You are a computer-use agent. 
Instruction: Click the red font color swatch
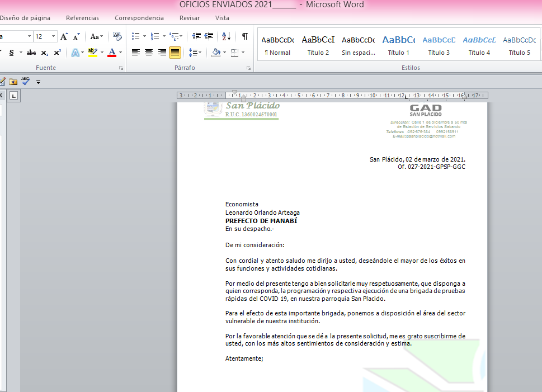coord(112,53)
